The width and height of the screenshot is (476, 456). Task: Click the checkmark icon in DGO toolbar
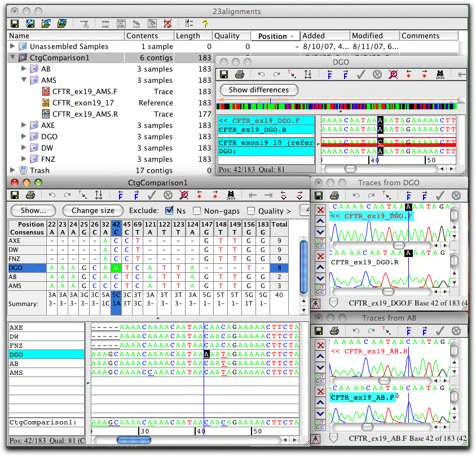(x=361, y=74)
